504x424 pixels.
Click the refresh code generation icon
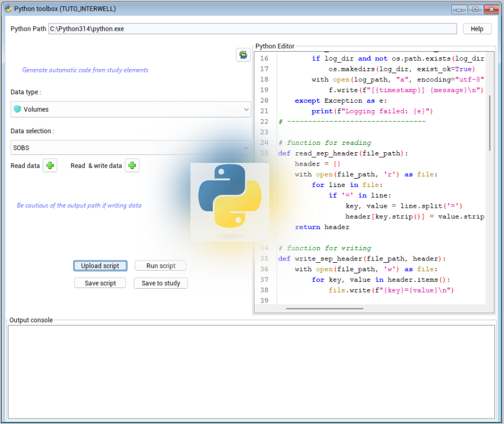click(243, 54)
